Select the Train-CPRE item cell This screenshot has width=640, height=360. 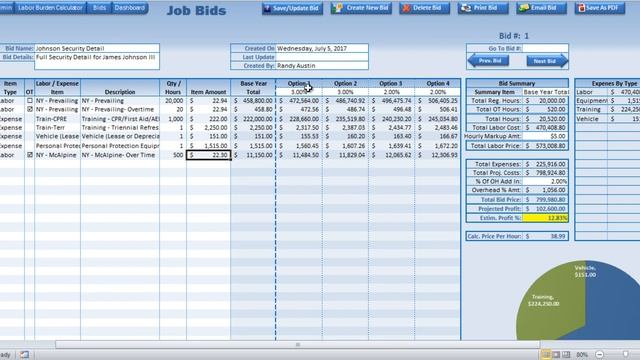click(x=58, y=119)
